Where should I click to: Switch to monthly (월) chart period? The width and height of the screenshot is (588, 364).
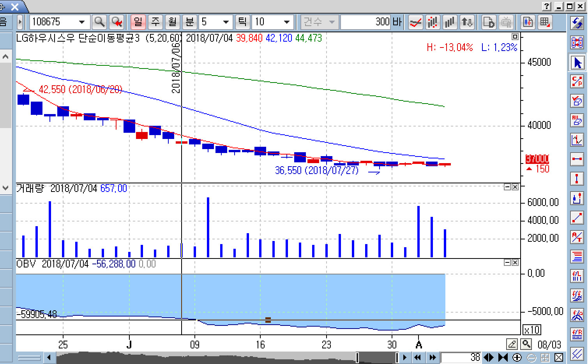click(172, 22)
